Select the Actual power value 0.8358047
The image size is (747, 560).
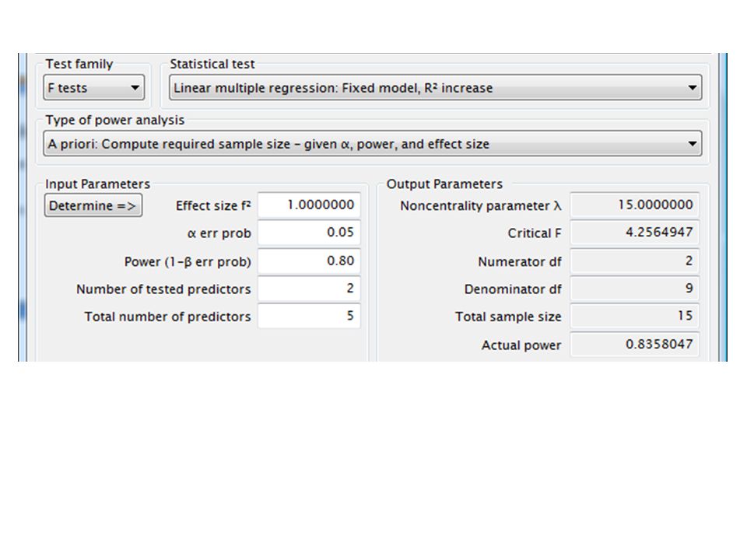coord(635,345)
